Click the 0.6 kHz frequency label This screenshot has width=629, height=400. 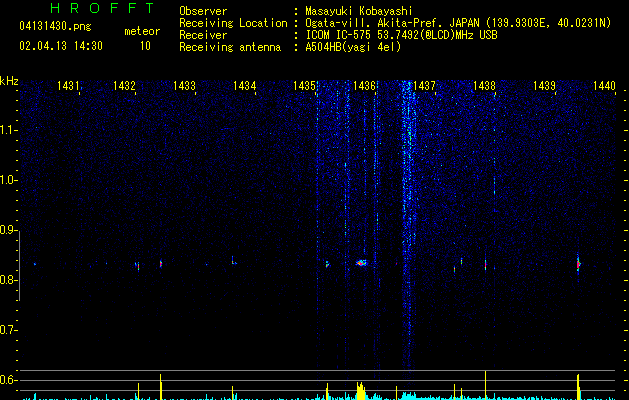point(8,380)
